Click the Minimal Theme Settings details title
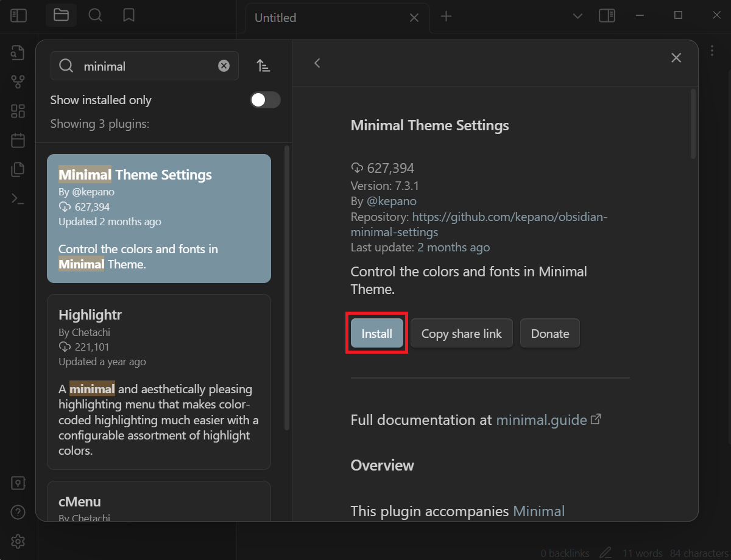 (x=430, y=125)
